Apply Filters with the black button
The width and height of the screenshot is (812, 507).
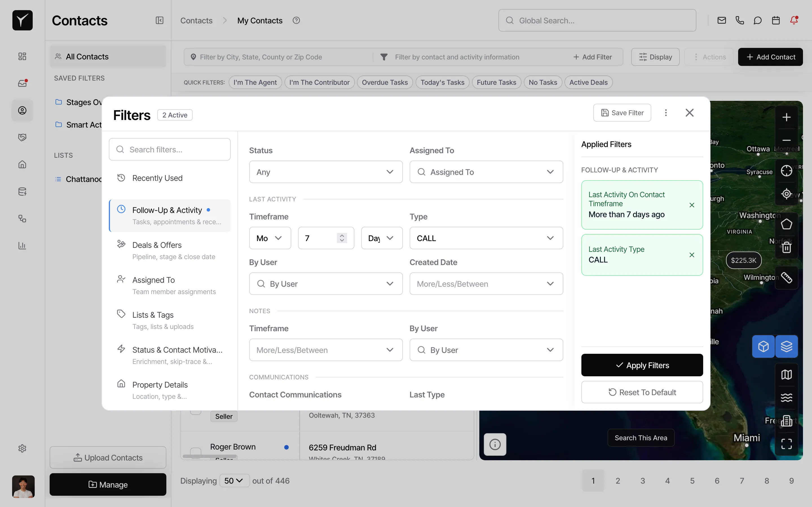point(641,365)
